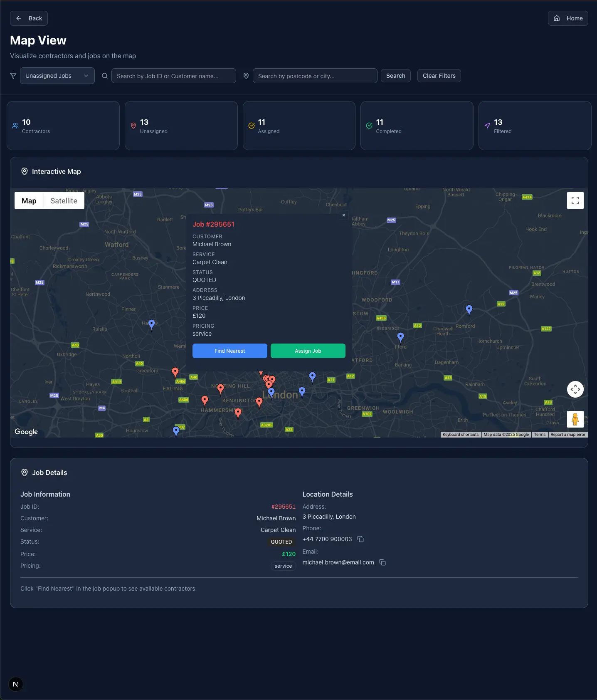Click the magnifier icon beside job search

pos(105,76)
